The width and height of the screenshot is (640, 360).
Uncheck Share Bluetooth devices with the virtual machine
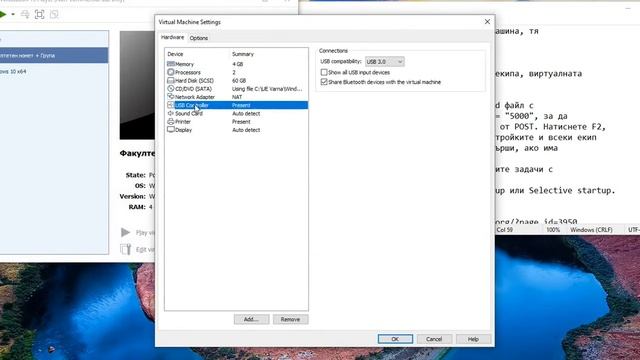pos(324,82)
